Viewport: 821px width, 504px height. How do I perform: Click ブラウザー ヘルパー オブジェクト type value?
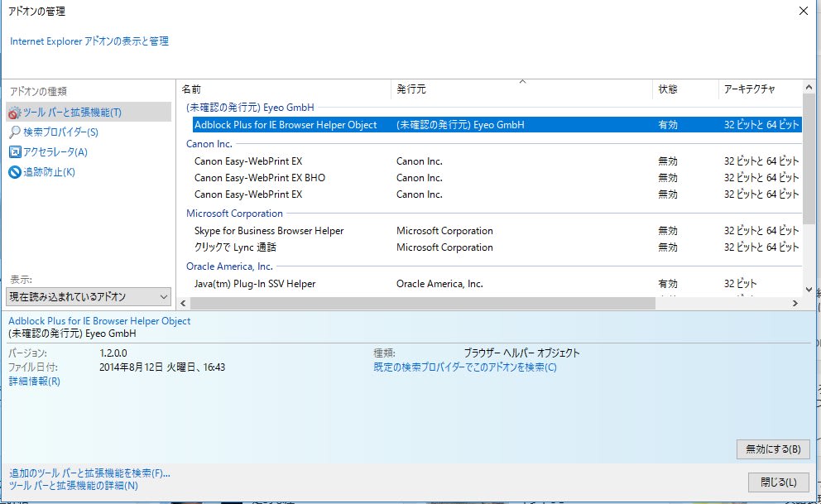522,353
